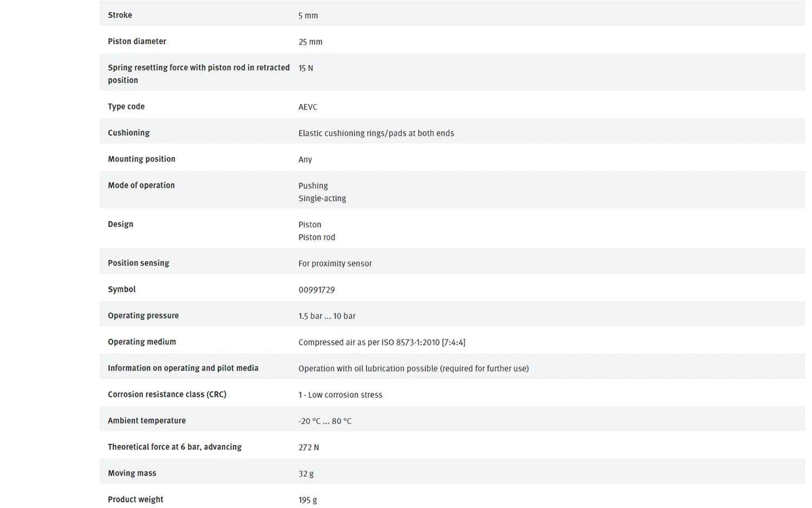Click Elastic cushioning rings/pads at both ends text

(376, 133)
